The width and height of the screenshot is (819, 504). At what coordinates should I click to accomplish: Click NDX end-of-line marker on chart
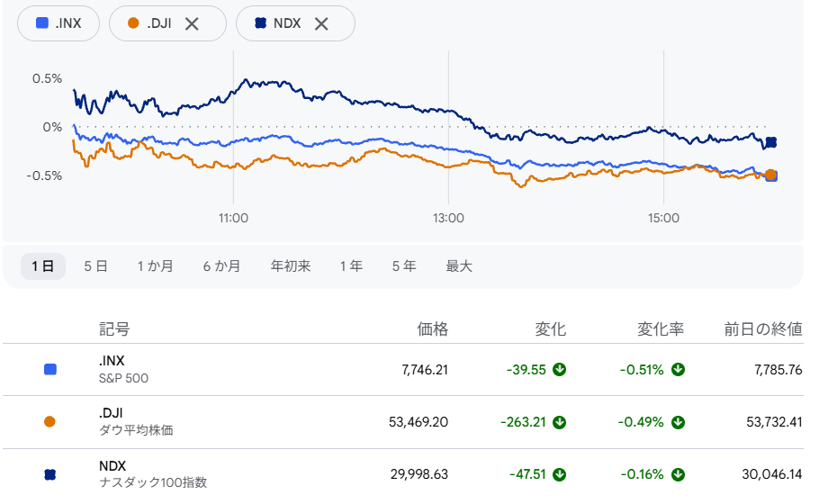771,142
